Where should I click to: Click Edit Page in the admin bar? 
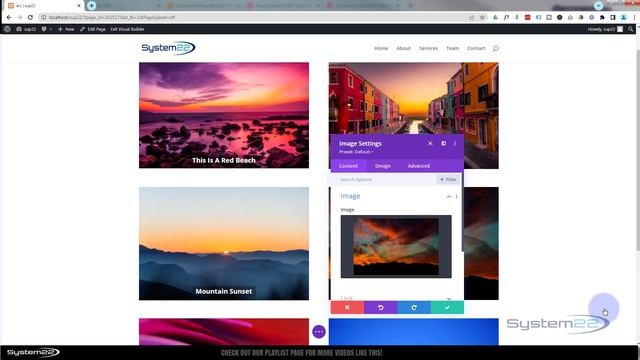point(93,29)
